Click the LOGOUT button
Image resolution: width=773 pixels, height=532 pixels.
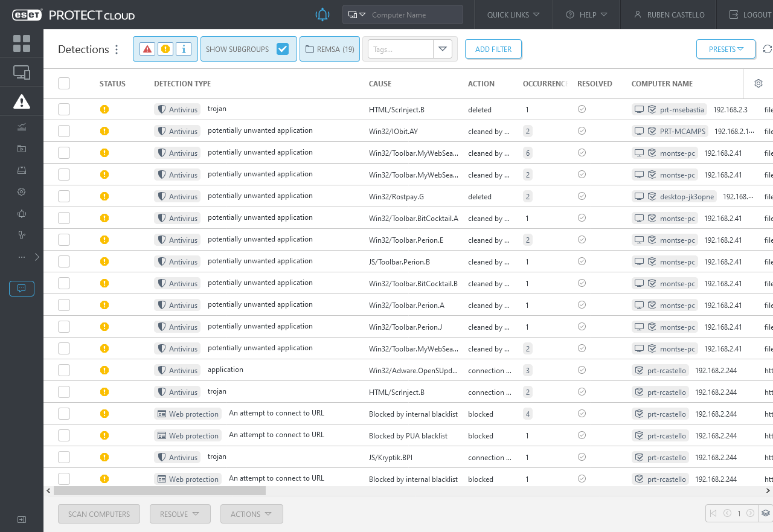(x=750, y=15)
